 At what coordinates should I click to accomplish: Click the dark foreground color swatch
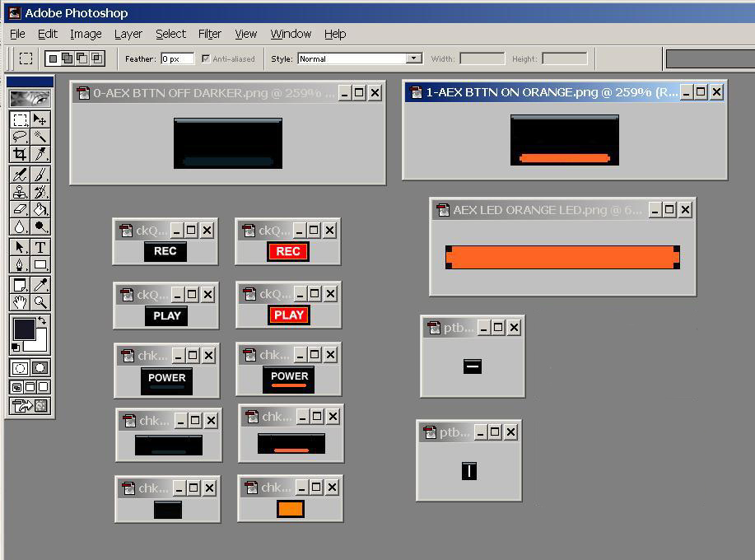(x=23, y=329)
